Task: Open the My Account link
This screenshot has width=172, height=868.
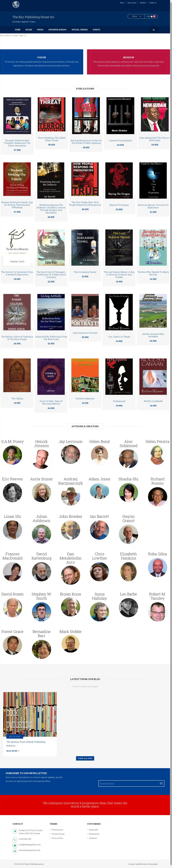Action: pos(132,3)
